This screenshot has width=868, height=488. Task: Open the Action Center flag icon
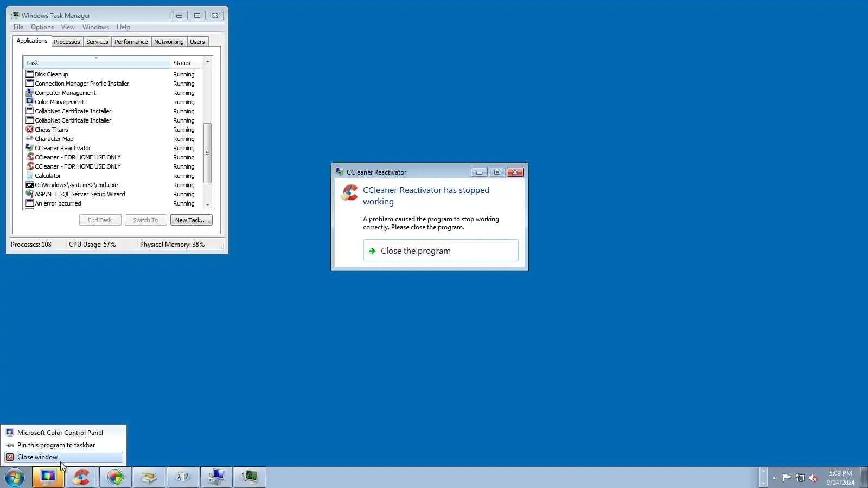pos(787,478)
